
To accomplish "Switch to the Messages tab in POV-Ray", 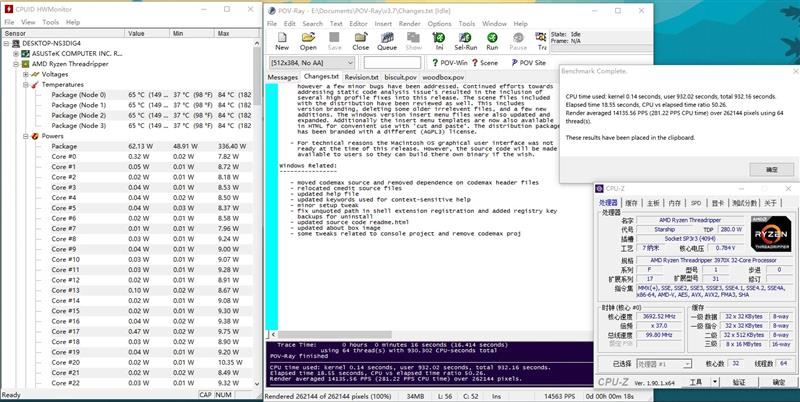I will [x=283, y=77].
